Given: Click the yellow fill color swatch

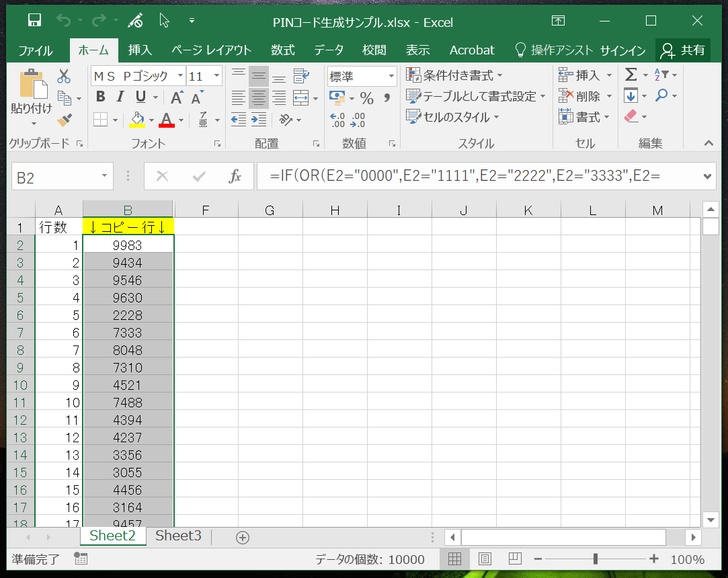Looking at the screenshot, I should pos(137,120).
